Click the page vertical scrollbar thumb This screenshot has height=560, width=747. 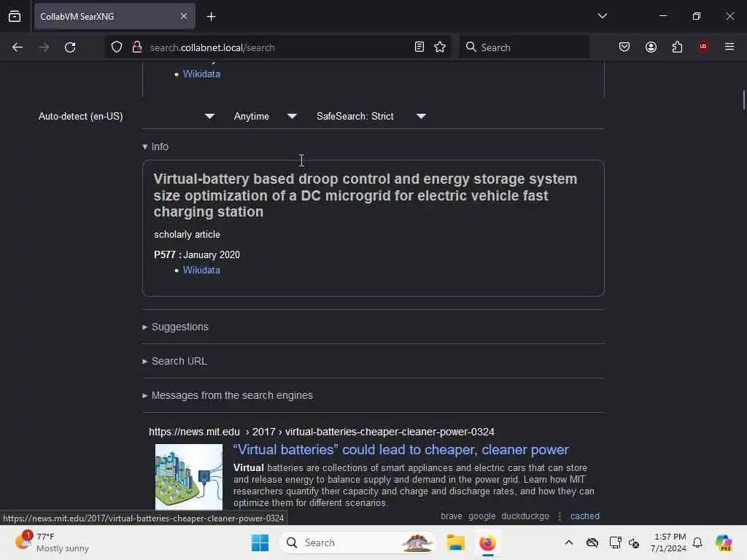(743, 99)
